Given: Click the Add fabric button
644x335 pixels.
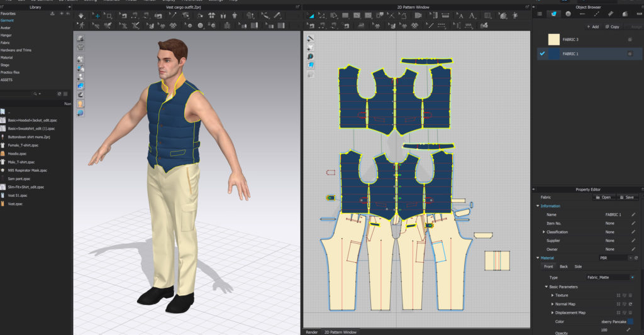Looking at the screenshot, I should [592, 26].
